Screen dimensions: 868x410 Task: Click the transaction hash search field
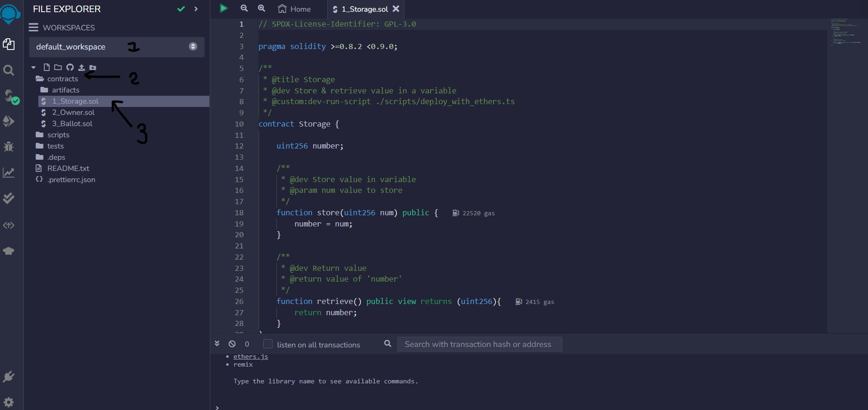pyautogui.click(x=480, y=344)
